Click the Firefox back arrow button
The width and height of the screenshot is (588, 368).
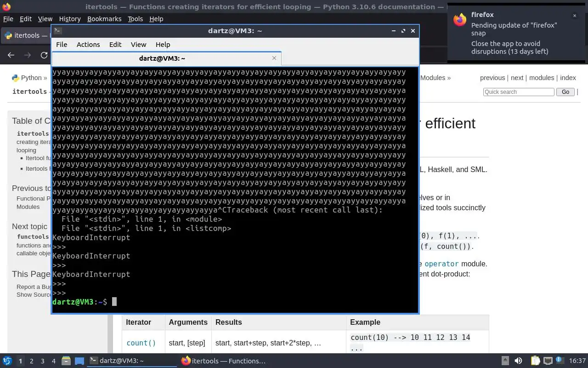11,55
